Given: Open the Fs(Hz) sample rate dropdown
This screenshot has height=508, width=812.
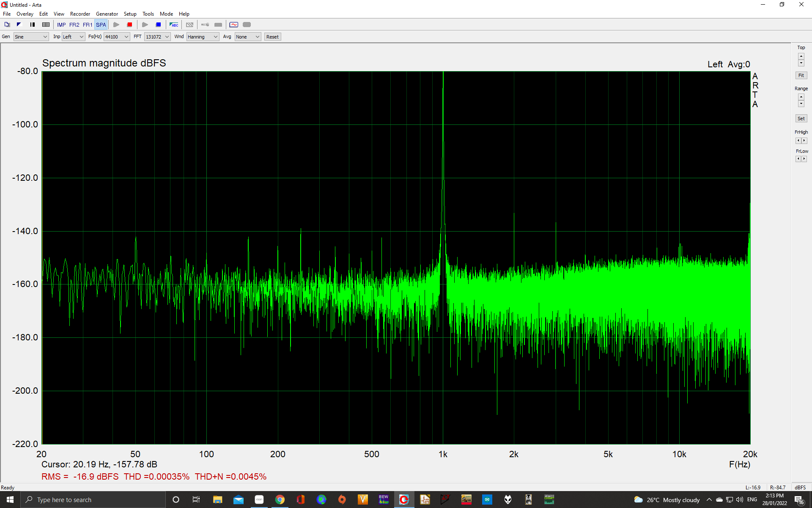Looking at the screenshot, I should (x=117, y=37).
